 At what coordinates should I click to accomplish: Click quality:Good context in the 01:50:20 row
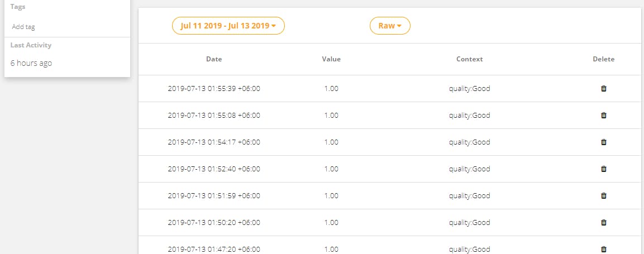point(469,222)
